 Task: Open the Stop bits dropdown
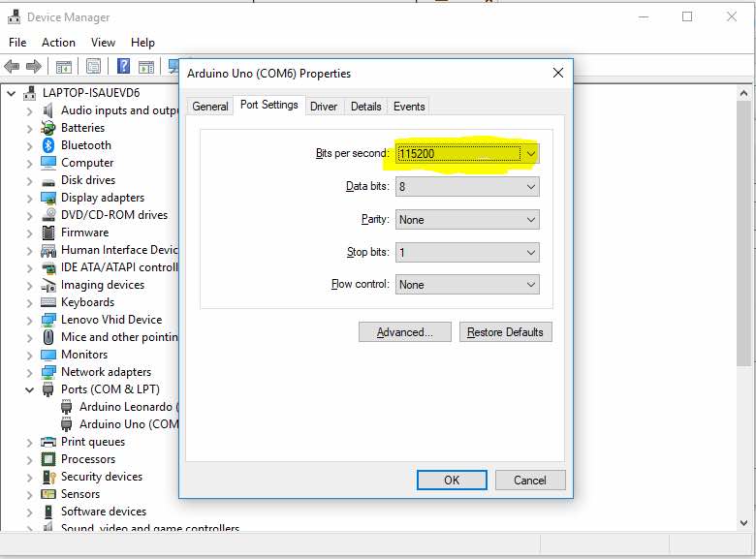pos(467,253)
